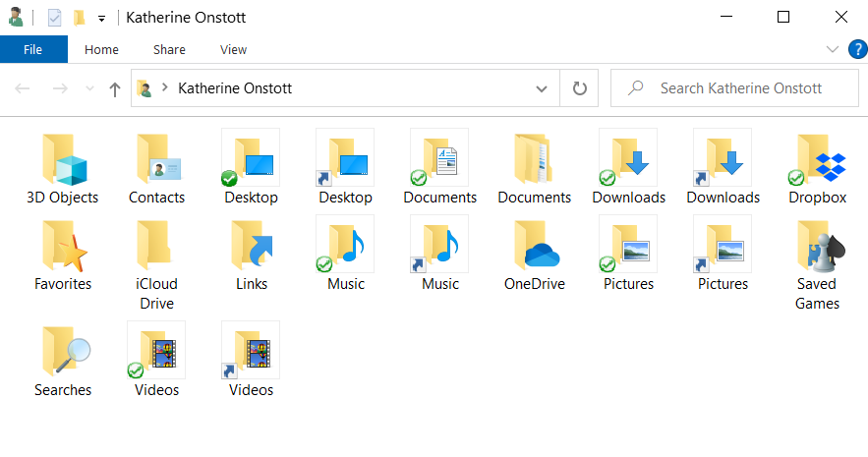This screenshot has height=457, width=868.
Task: Click the search magnifier icon
Action: 635,88
